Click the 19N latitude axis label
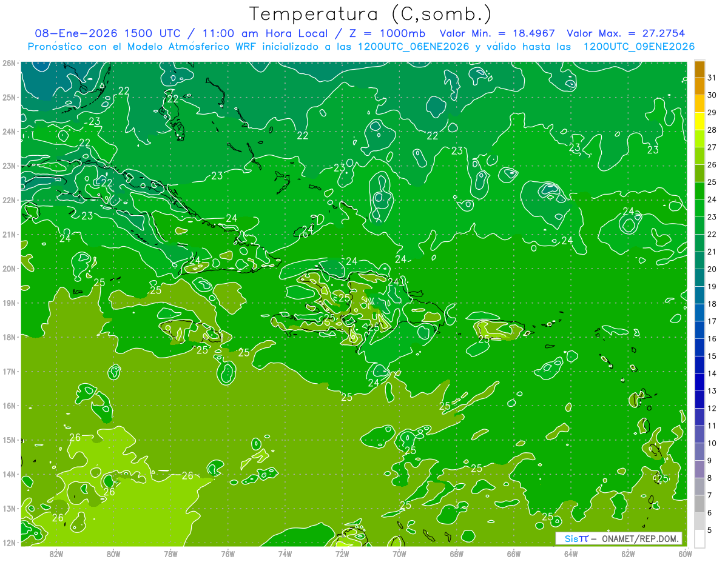 tap(8, 303)
